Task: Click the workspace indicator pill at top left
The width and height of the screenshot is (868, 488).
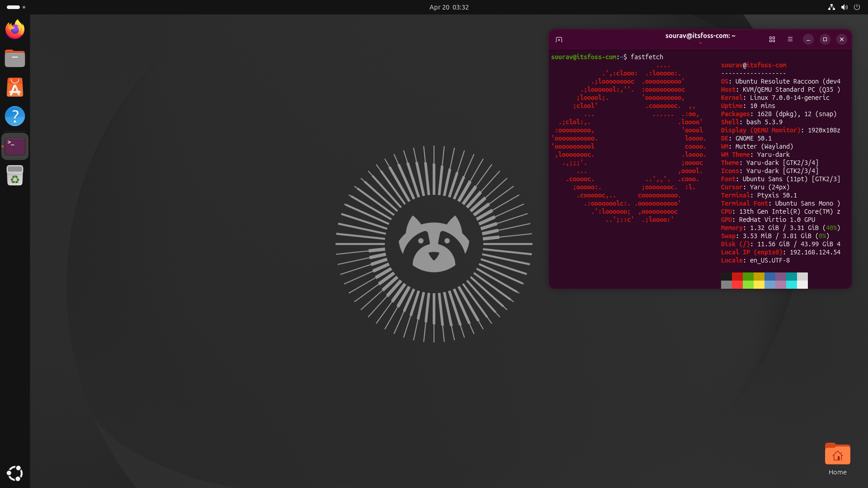Action: click(x=12, y=7)
